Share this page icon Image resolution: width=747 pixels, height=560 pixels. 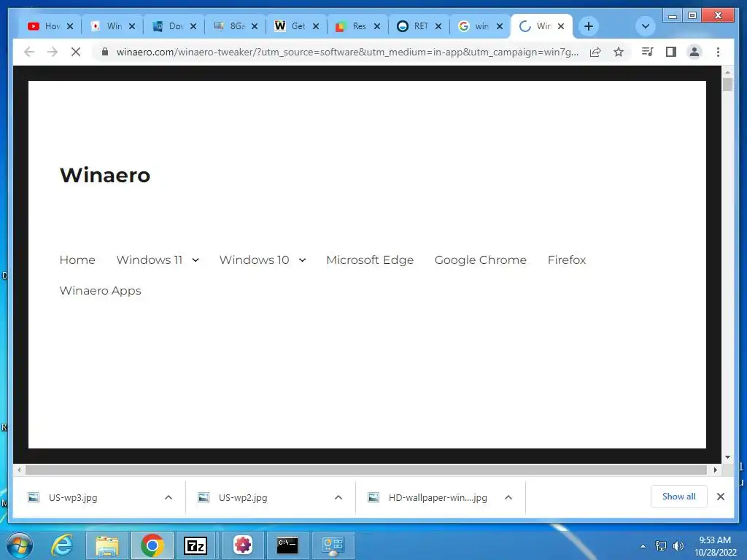tap(595, 52)
